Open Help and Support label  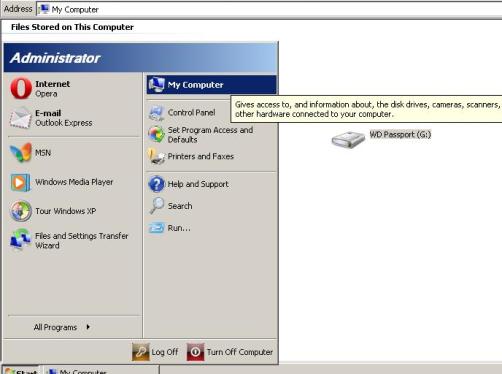point(198,184)
